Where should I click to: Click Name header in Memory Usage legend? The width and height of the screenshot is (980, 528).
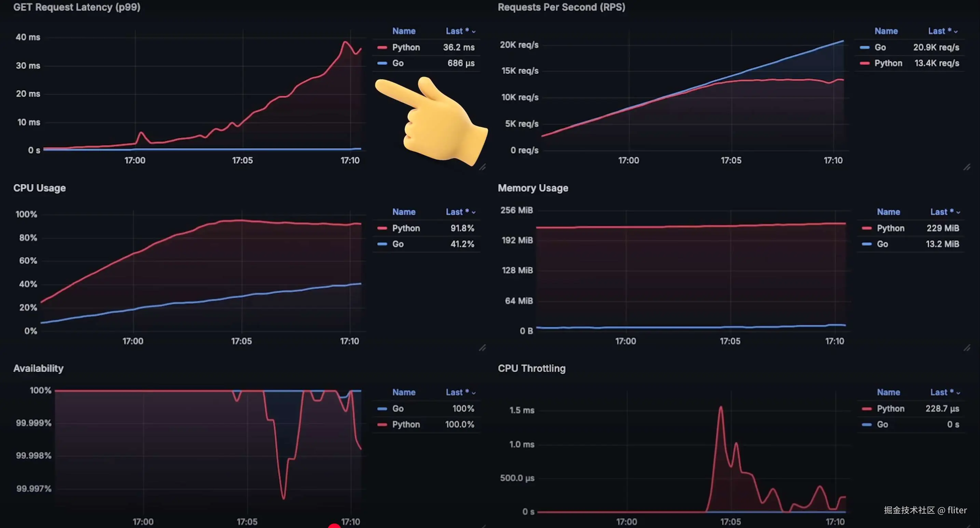[x=888, y=212]
